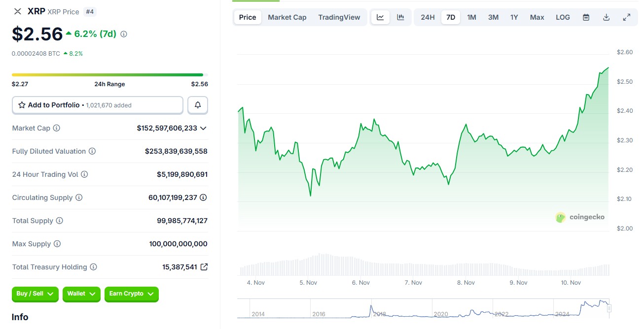Viewport: 644px width, 329px height.
Task: Open the Buy / Sell dropdown
Action: (x=35, y=294)
